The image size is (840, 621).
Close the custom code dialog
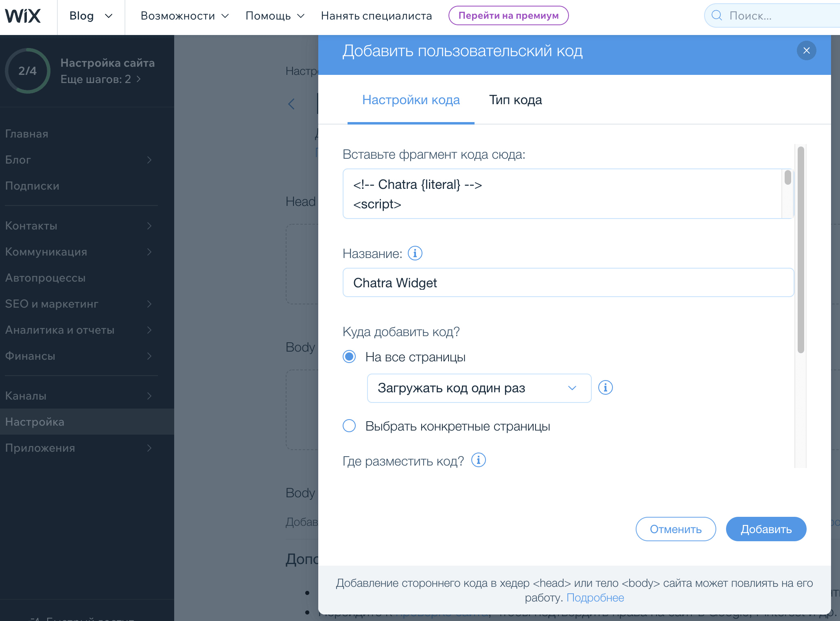click(x=806, y=51)
